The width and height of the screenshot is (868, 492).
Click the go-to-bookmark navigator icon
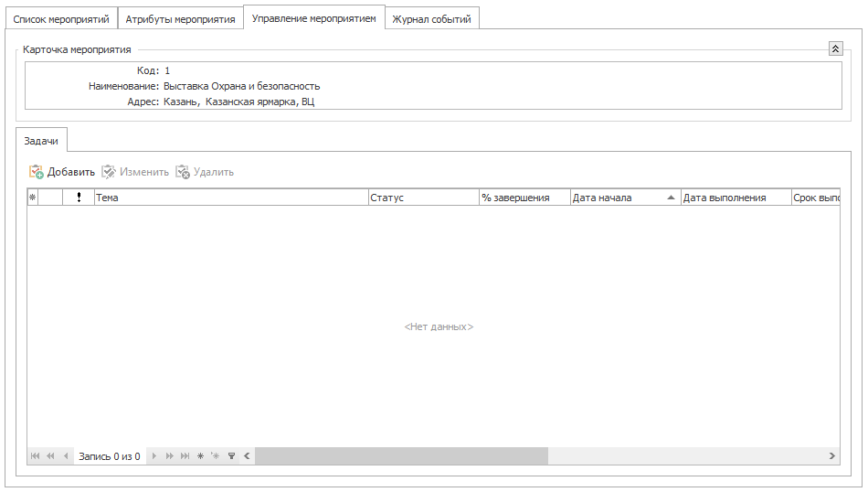coord(216,456)
